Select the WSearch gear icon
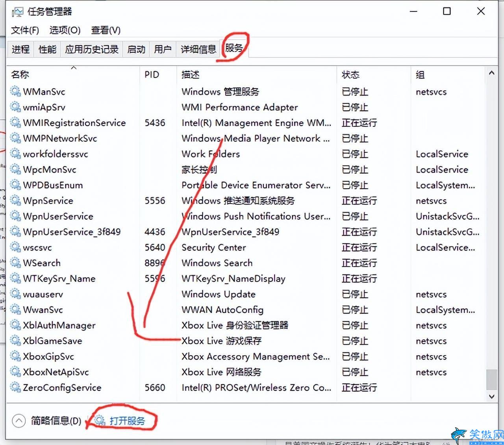The image size is (504, 445). (x=15, y=263)
